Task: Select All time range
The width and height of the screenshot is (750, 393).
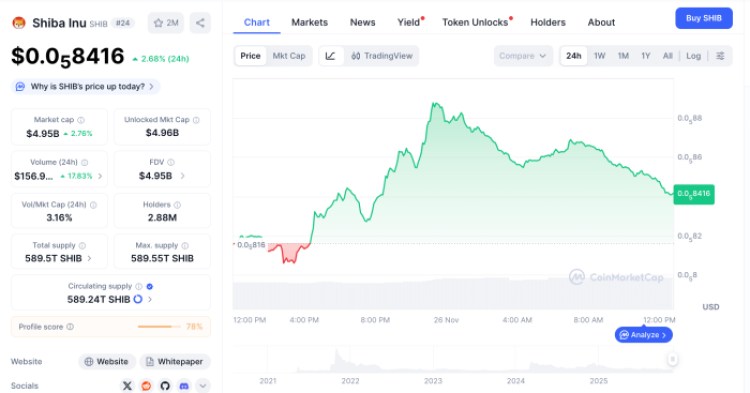Action: tap(667, 56)
